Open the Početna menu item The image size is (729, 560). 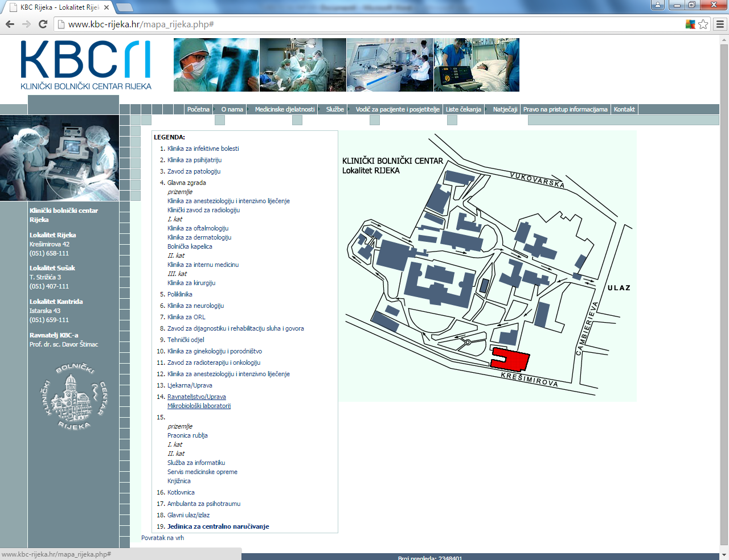198,109
